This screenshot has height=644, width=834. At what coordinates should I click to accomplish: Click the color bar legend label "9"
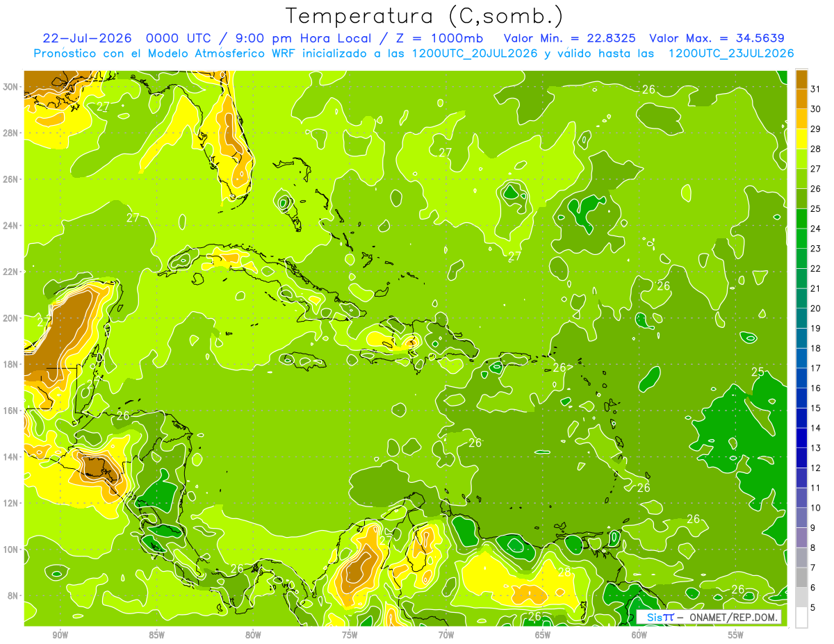tap(813, 529)
